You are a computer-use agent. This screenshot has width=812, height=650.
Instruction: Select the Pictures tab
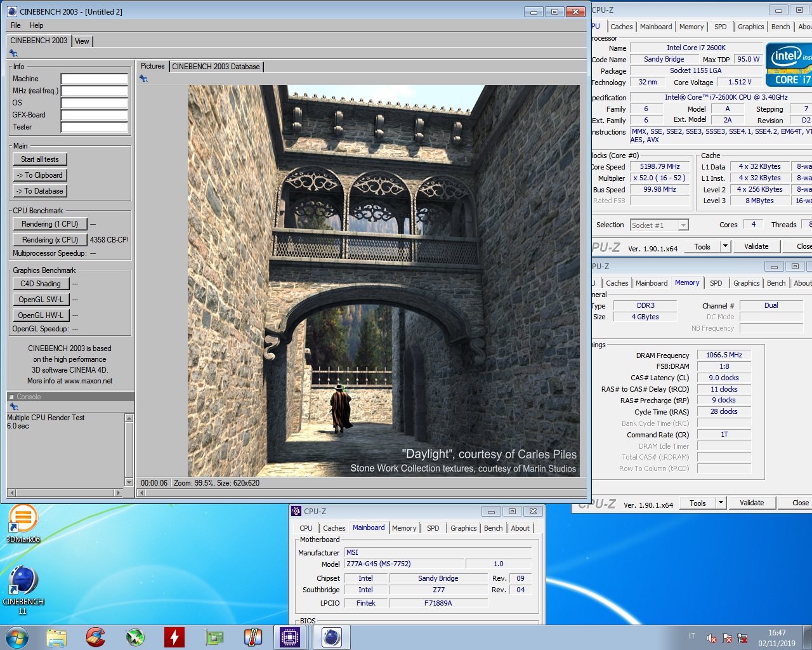(152, 66)
